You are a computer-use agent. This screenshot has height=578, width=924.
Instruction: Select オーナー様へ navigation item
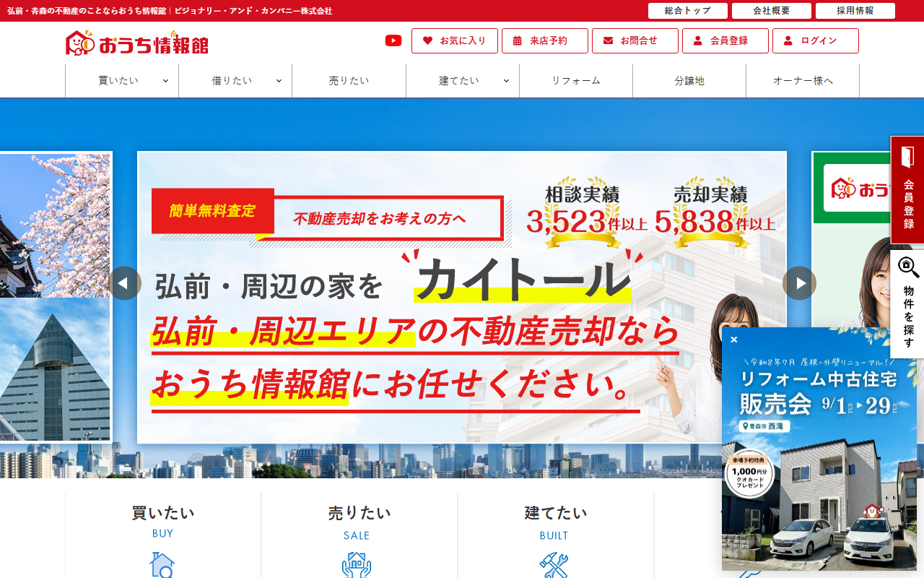point(803,81)
